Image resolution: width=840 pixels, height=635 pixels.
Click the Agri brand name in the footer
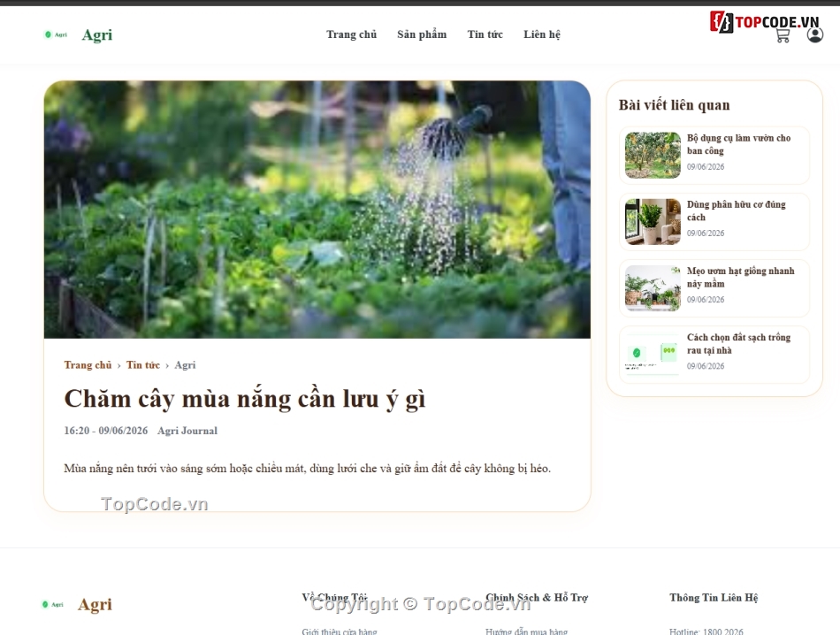(95, 604)
